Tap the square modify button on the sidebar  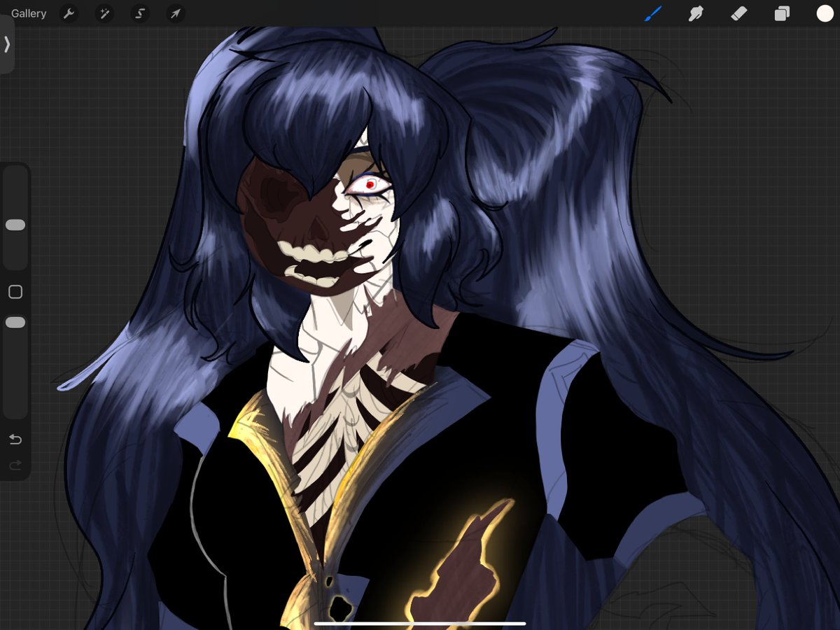click(15, 292)
